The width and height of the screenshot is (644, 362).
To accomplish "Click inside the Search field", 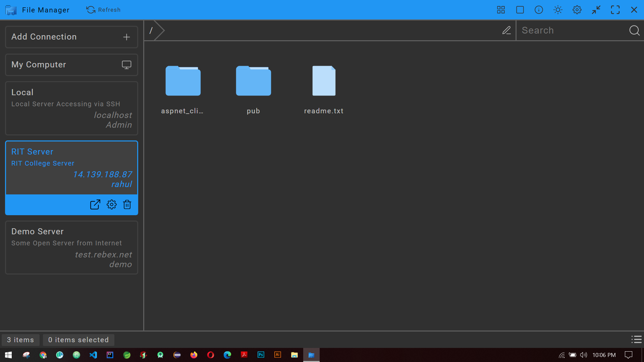I will coord(570,30).
